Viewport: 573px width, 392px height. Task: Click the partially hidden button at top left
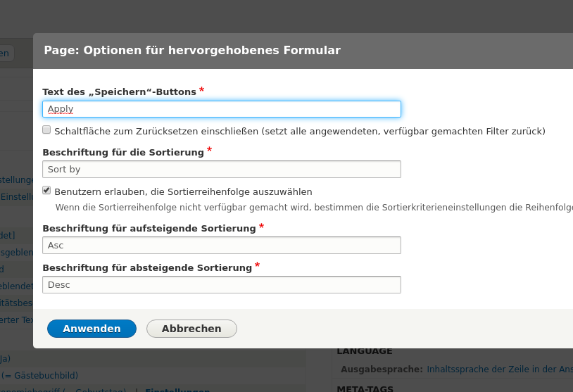point(6,53)
